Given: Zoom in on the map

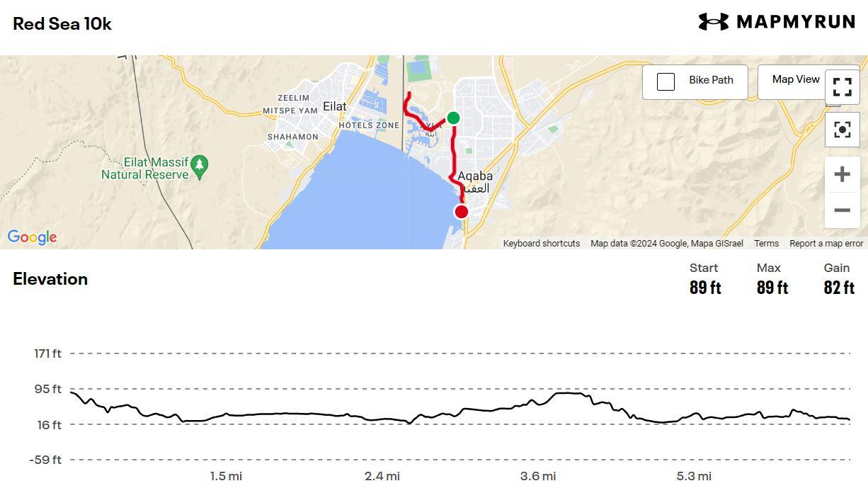Looking at the screenshot, I should click(842, 174).
